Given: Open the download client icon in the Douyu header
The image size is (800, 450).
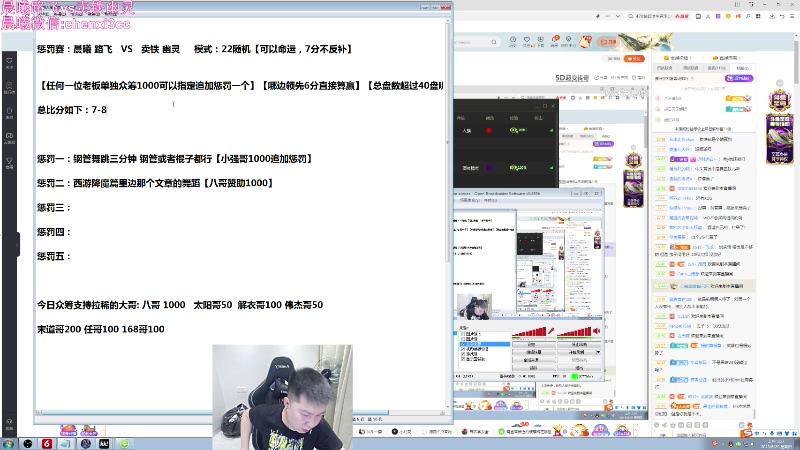Looking at the screenshot, I should coord(540,41).
